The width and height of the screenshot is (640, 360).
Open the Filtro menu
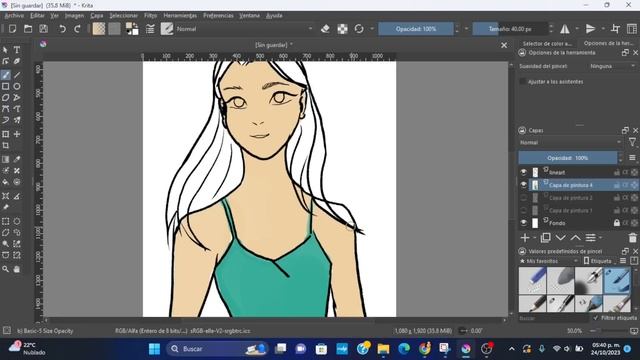[150, 16]
